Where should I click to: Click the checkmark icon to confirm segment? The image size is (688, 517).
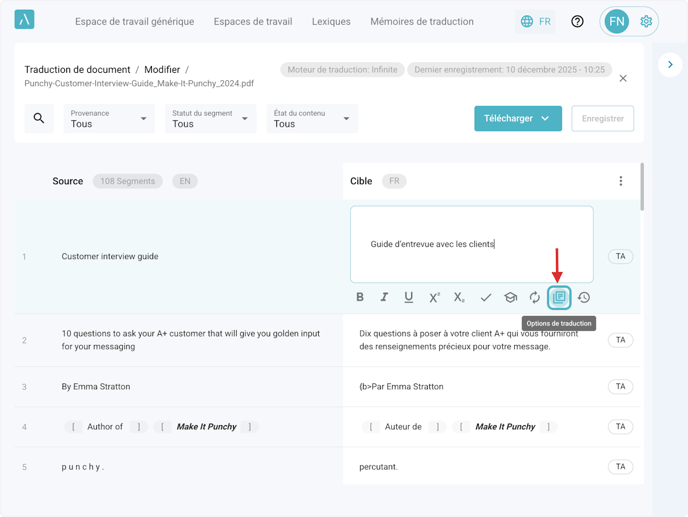[485, 297]
